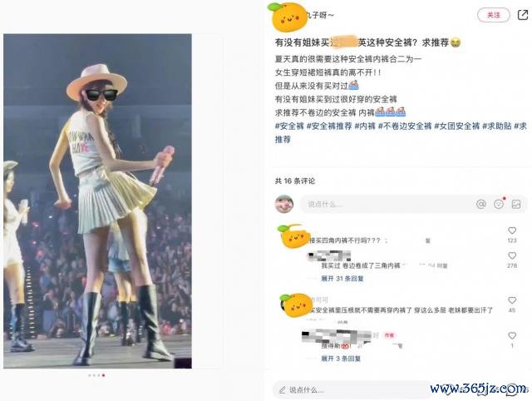Expand 展开 31 条回复 replies
The image size is (532, 401).
[x=342, y=279]
